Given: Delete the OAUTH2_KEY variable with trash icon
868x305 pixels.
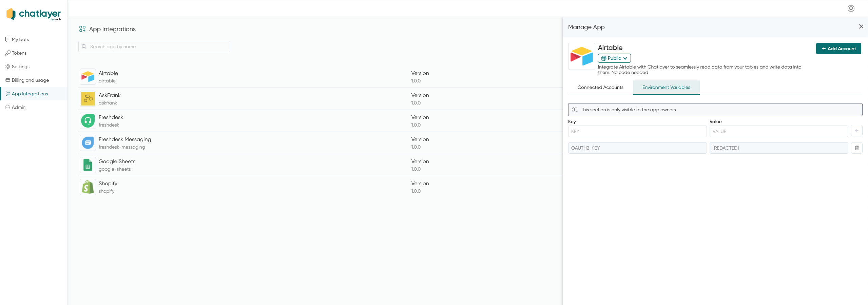Looking at the screenshot, I should pos(856,148).
